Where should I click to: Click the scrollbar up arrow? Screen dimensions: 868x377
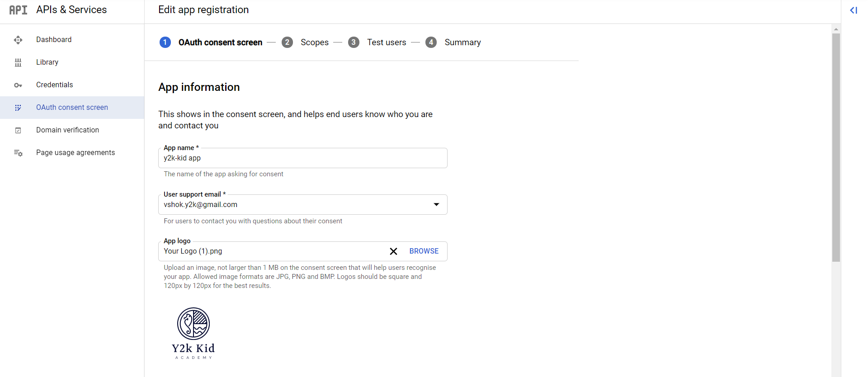coord(836,29)
